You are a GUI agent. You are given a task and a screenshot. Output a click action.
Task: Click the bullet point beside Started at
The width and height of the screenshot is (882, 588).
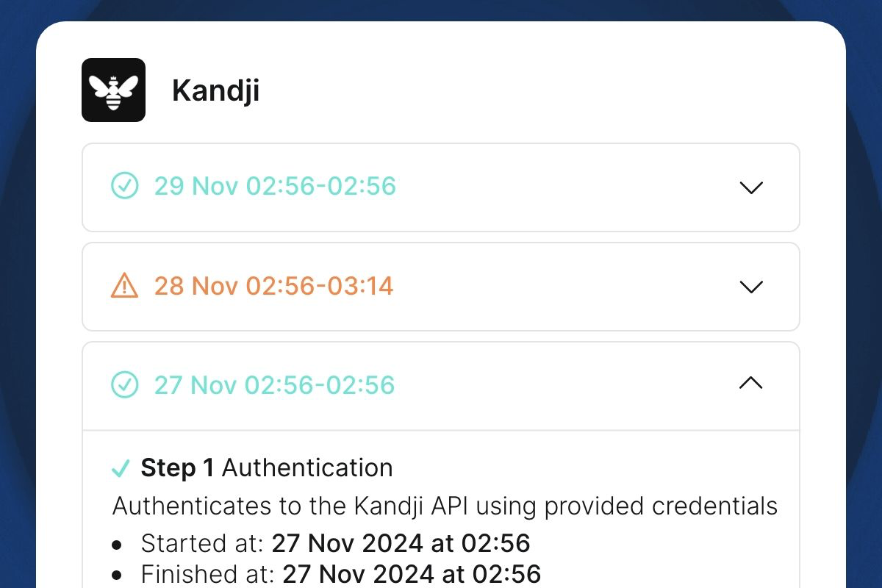[x=118, y=544]
